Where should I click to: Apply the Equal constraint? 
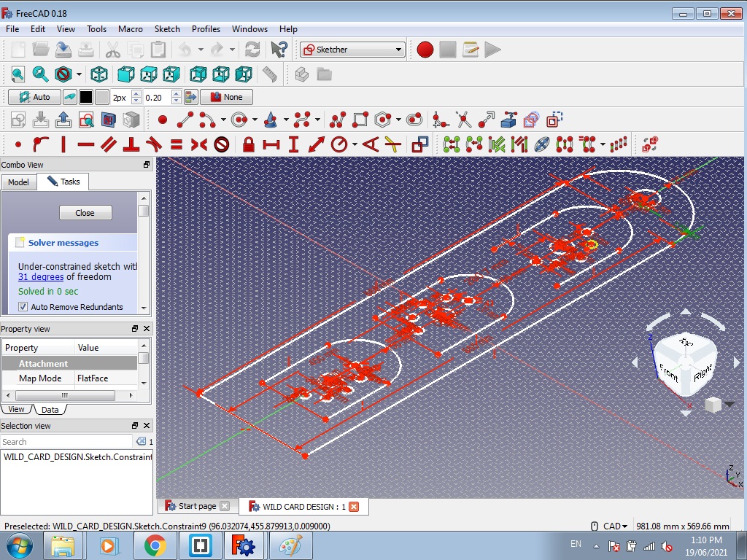point(177,144)
